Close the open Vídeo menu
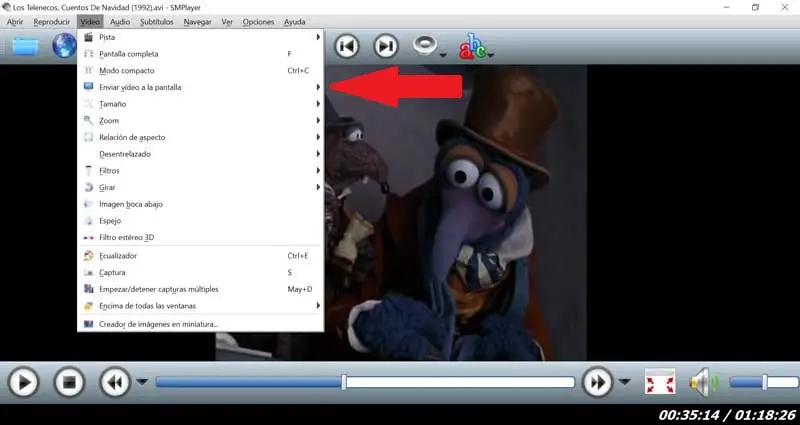The height and width of the screenshot is (425, 800). (90, 22)
